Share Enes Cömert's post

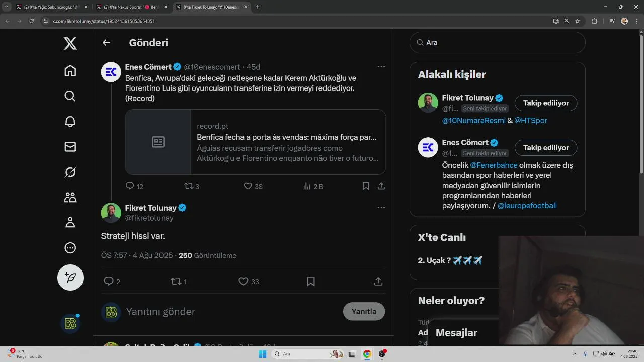click(x=381, y=186)
